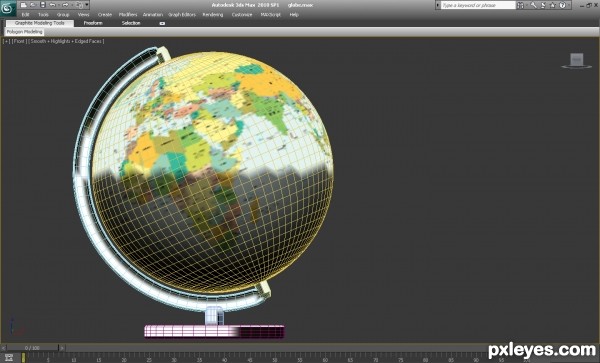This screenshot has width=600, height=363.
Task: Toggle the ribbon minimize button beside Selection tab
Action: click(x=162, y=23)
